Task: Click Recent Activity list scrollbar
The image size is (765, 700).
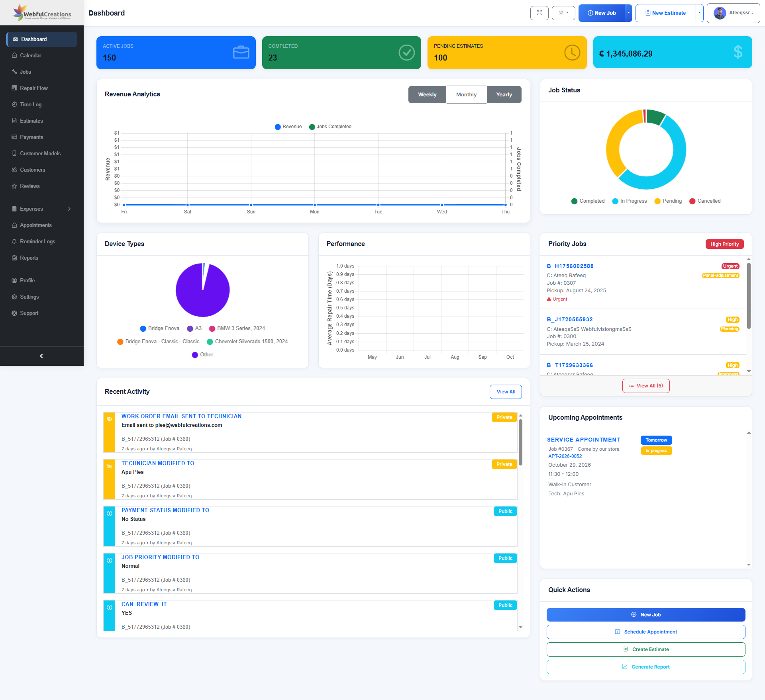Action: (520, 442)
